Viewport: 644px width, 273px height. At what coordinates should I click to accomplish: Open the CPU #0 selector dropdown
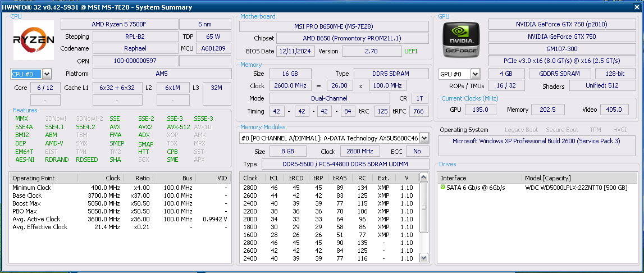pyautogui.click(x=47, y=74)
